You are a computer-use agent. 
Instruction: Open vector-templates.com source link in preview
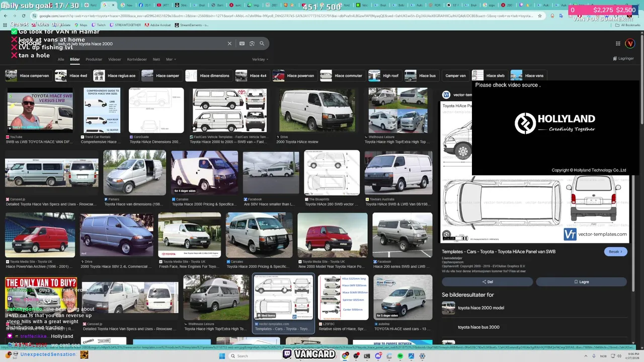point(456,95)
